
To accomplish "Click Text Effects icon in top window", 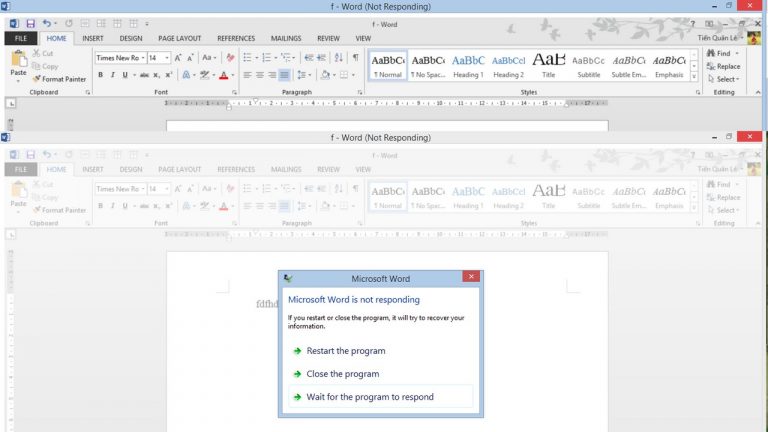I will coord(186,75).
